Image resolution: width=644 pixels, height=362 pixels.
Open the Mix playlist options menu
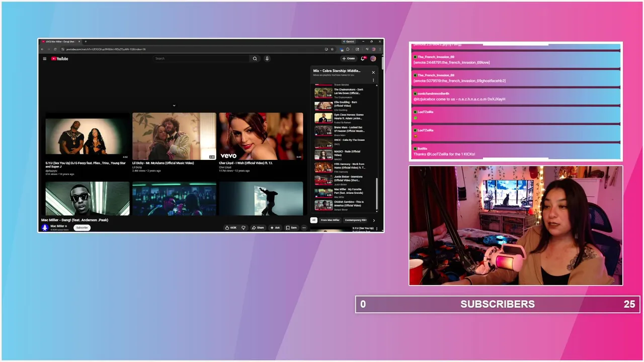coord(373,80)
